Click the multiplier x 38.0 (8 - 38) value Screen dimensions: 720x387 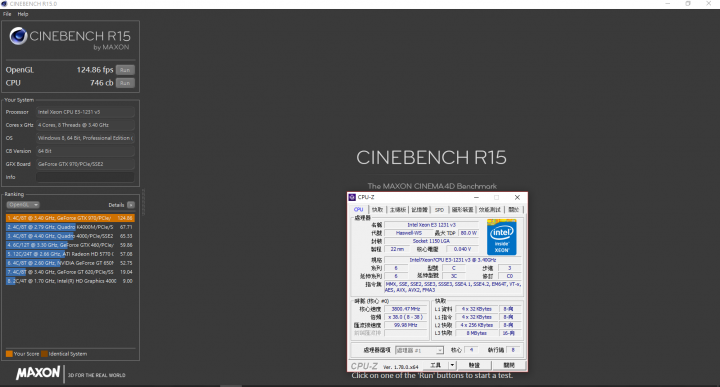[406, 317]
